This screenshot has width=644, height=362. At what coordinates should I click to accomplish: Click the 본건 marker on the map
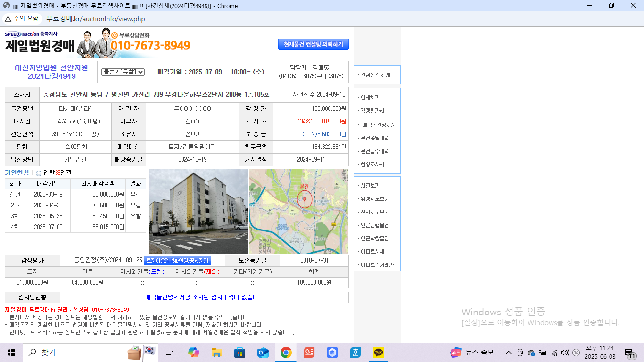click(x=305, y=200)
